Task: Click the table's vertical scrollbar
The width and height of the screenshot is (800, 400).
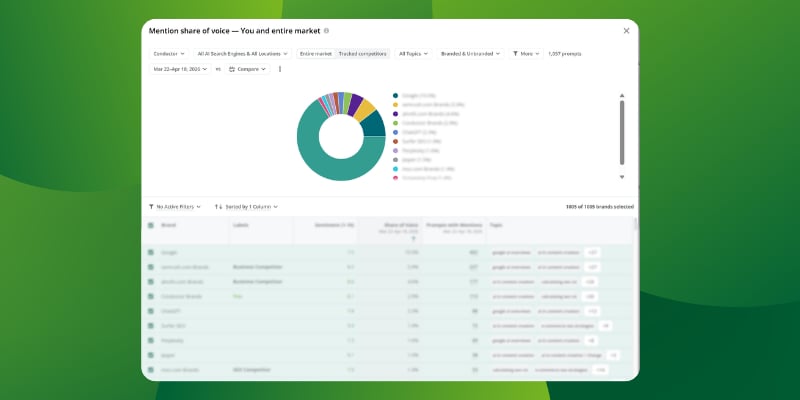Action: coord(635,224)
